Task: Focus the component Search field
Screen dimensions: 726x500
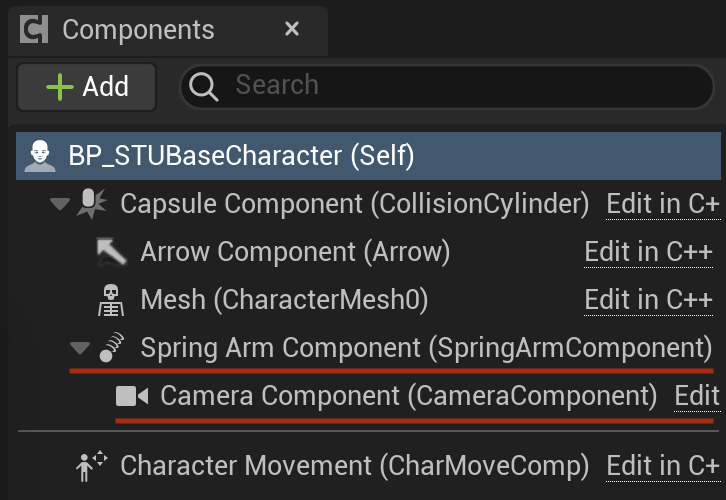Action: [x=447, y=87]
